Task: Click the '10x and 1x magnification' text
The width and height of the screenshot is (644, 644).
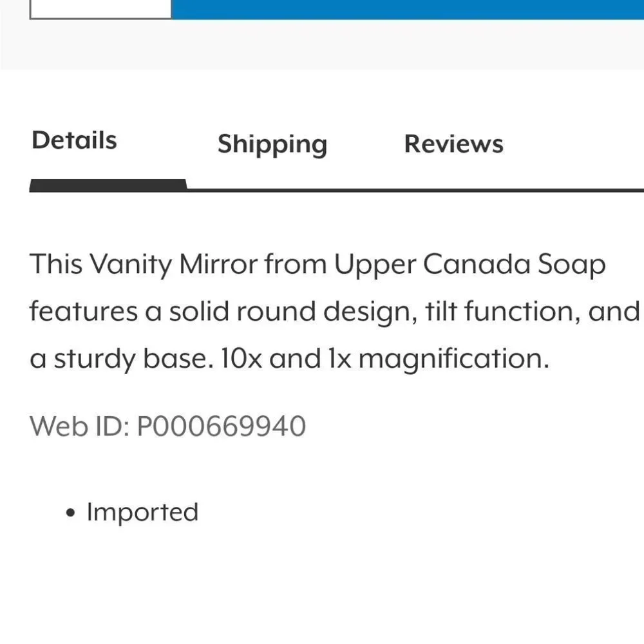Action: 384,359
